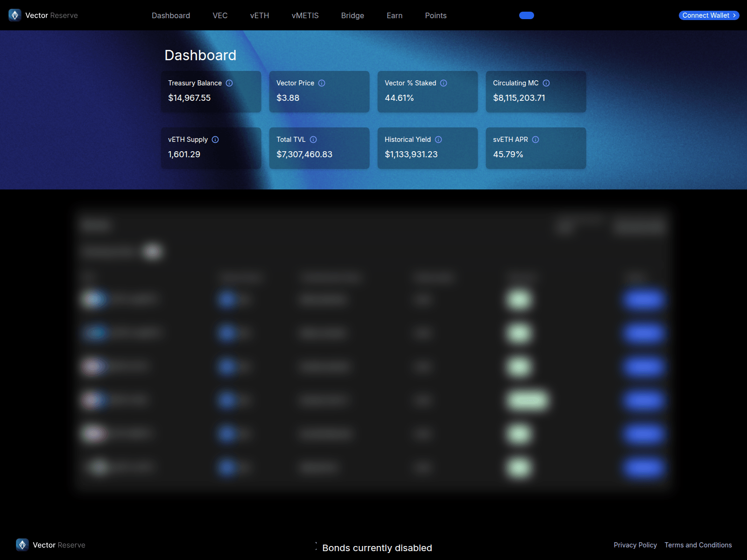The image size is (747, 560).
Task: Click the Vector Price label
Action: tap(295, 83)
